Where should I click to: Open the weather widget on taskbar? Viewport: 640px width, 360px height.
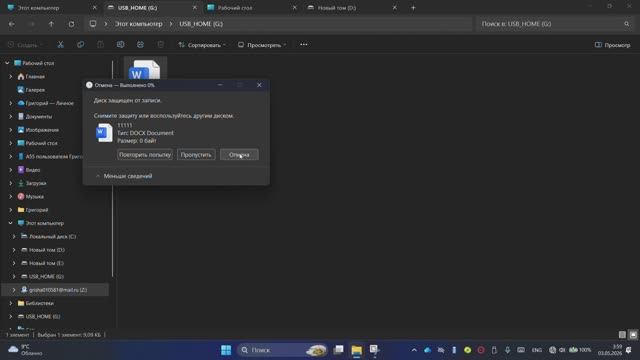25,350
